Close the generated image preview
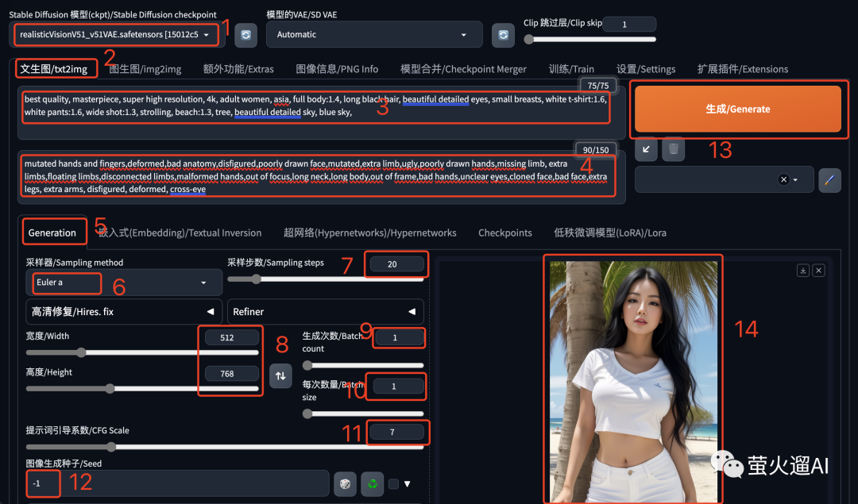This screenshot has height=504, width=858. click(x=818, y=270)
